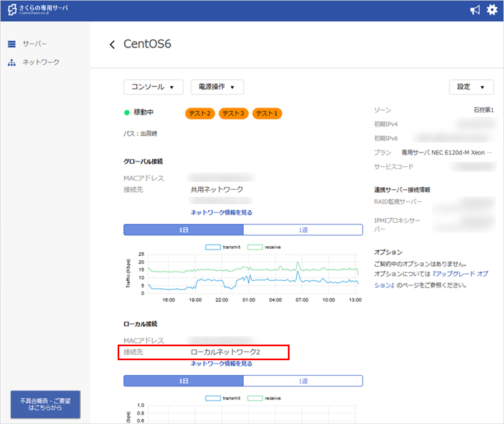Click the network tree icon in sidebar
This screenshot has height=424, width=504.
(12, 62)
